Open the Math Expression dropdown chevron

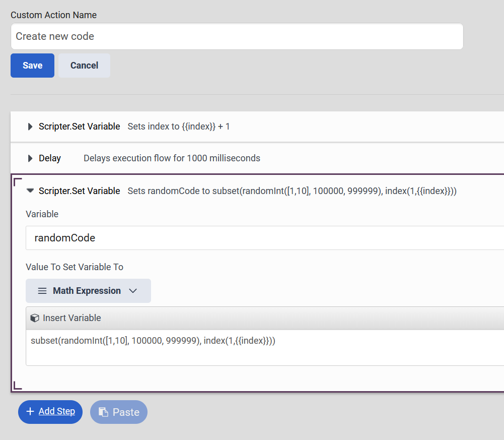(x=133, y=291)
